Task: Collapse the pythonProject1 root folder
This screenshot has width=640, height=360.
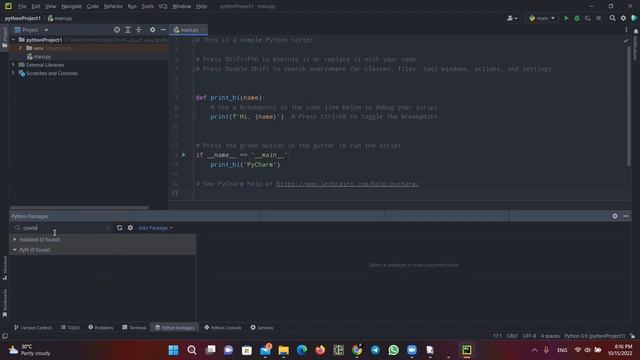Action: click(x=13, y=40)
